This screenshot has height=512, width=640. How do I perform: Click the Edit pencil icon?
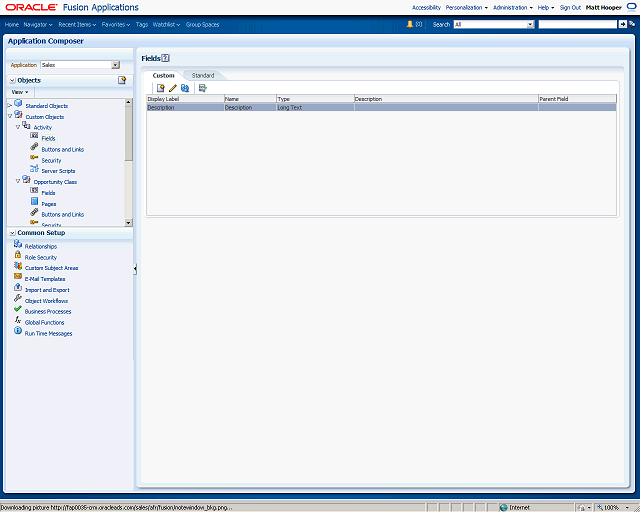[173, 88]
